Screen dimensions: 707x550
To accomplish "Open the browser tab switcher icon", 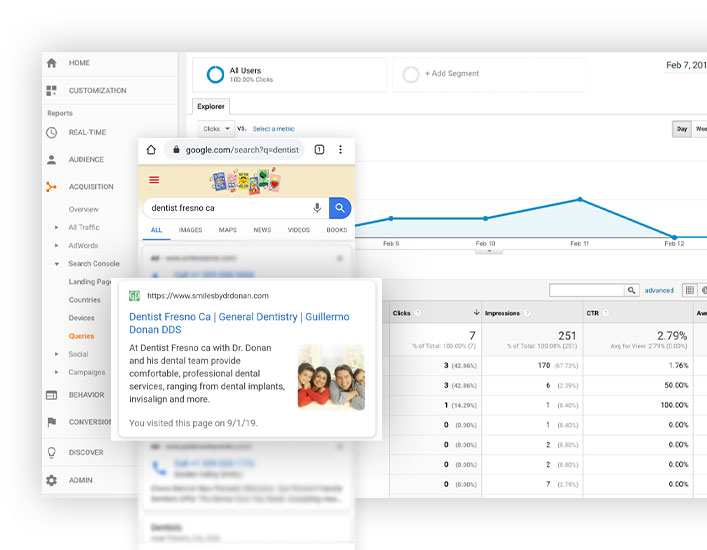I will coord(319,150).
